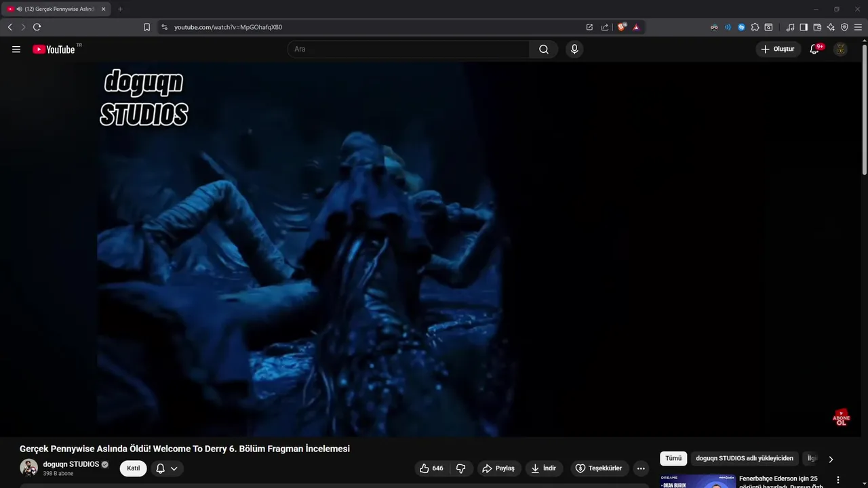Click the Oluştur create button
The width and height of the screenshot is (868, 488).
(778, 49)
